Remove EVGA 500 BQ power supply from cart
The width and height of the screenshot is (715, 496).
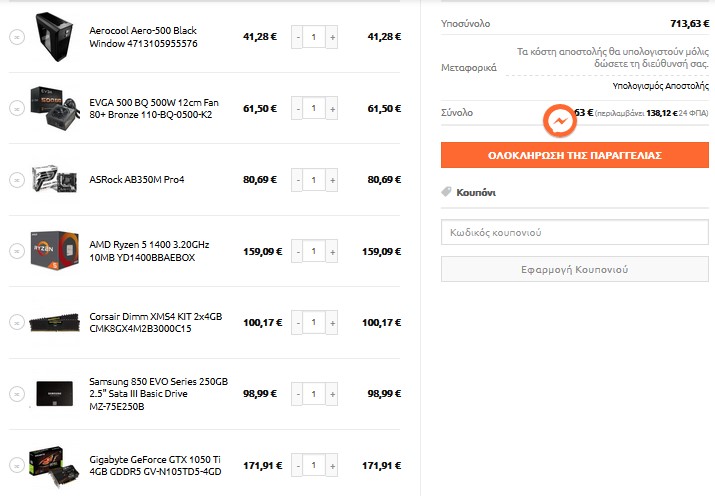click(17, 108)
